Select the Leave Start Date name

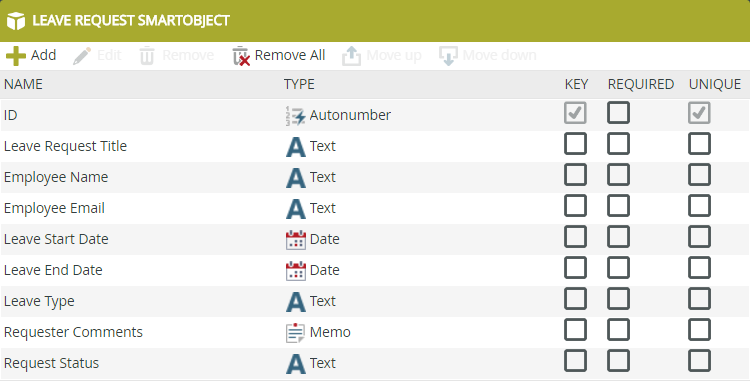pos(56,239)
